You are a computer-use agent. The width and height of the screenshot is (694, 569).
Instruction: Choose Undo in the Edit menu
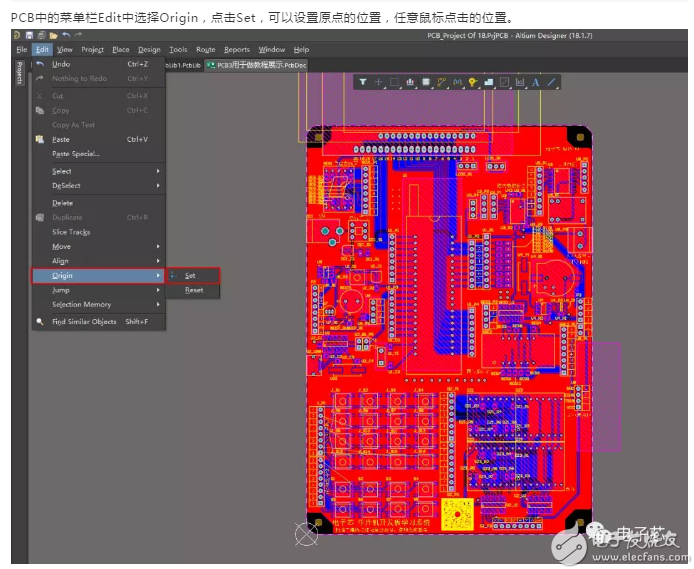tap(99, 64)
